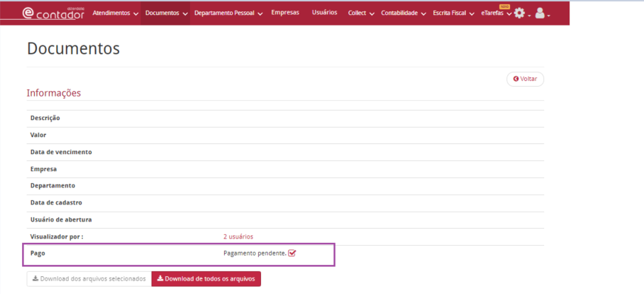Toggle the Pago payment checkbox
Viewport: 644px width, 294px height.
292,254
